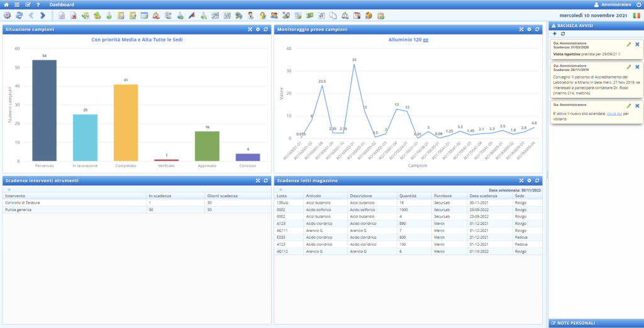Click the Home icon in top bar
644x328 pixels.
[7, 4]
